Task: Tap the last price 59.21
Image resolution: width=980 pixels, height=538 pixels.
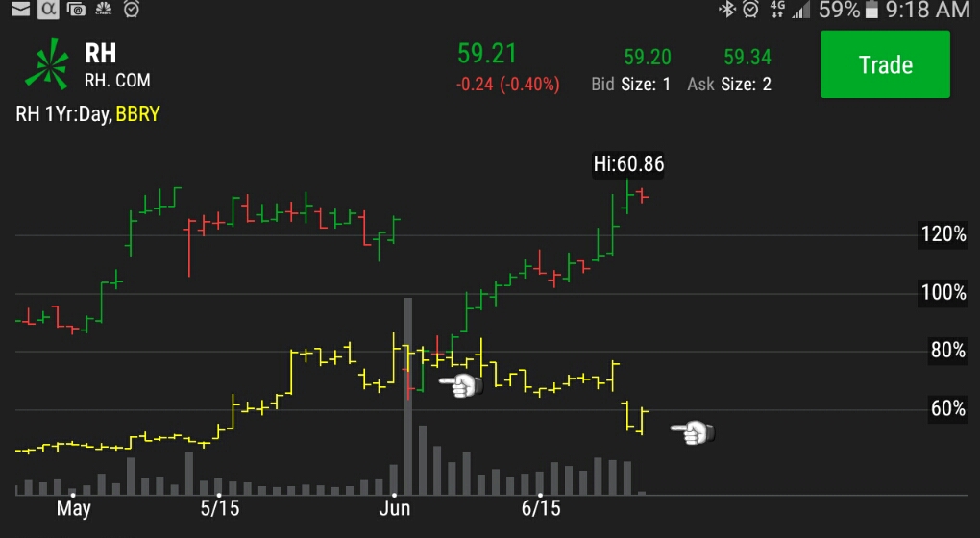Action: (487, 54)
